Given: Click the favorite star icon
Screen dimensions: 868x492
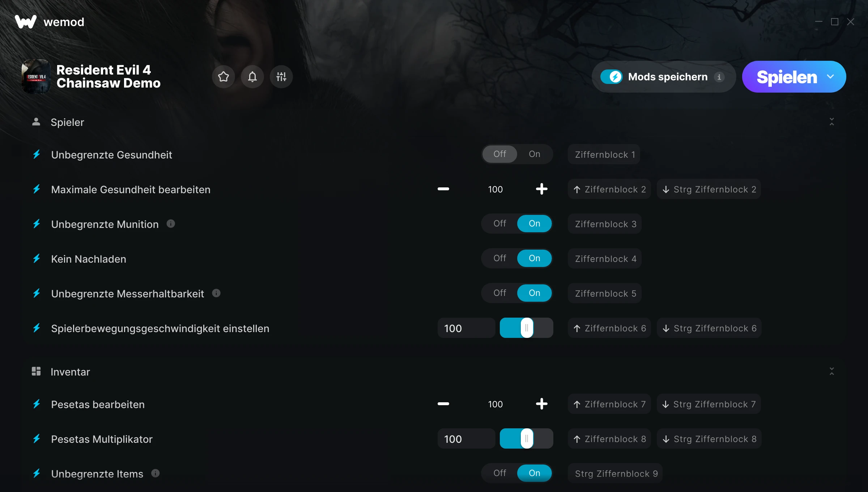Looking at the screenshot, I should point(224,77).
